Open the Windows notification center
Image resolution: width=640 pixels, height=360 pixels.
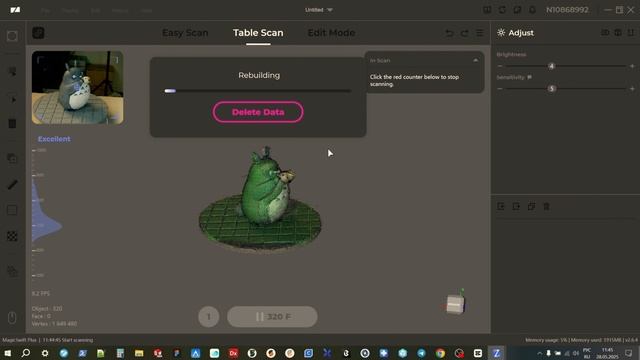(629, 353)
